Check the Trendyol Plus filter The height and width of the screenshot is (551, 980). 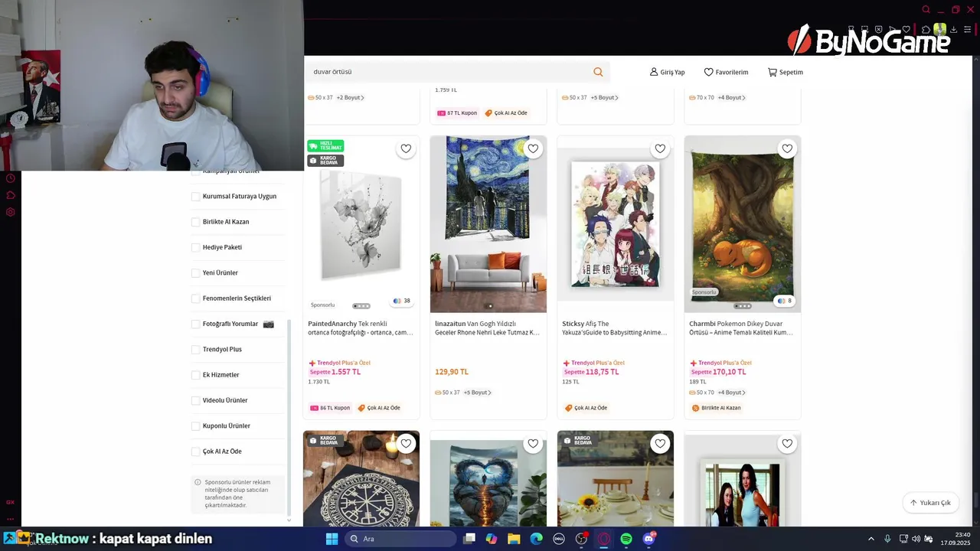click(x=195, y=350)
